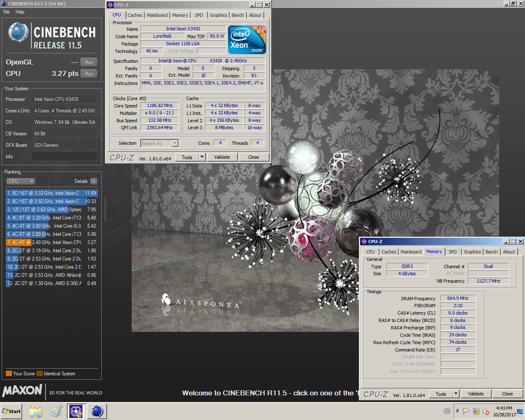Click the DRAM Frequency 664.9 MHz value

pos(458,298)
